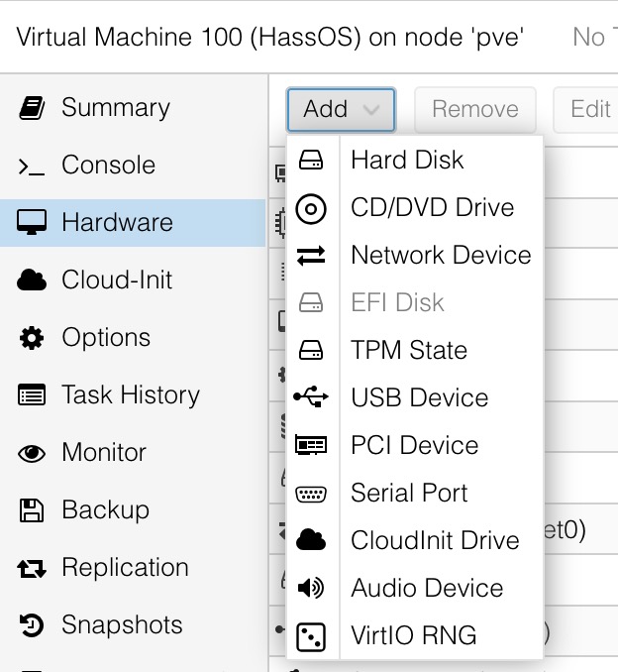Choose USB Device from Add menu

click(415, 397)
